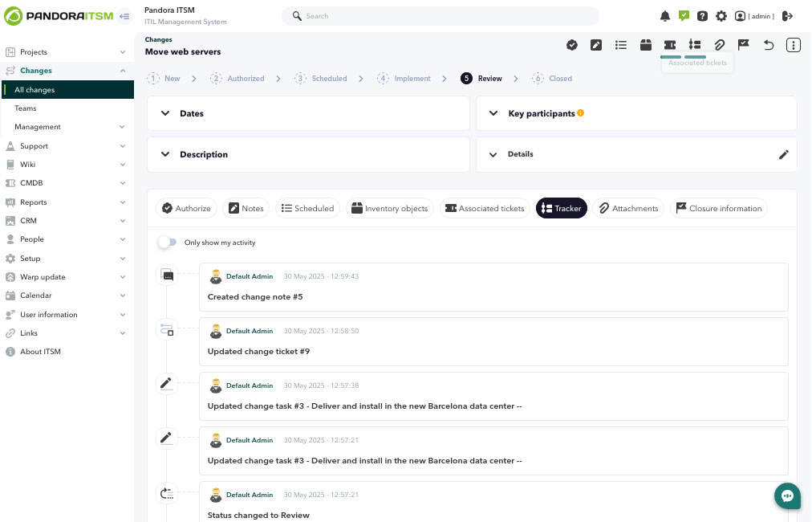The image size is (812, 522).
Task: Click the Changes breadcrumb link
Action: [158, 39]
